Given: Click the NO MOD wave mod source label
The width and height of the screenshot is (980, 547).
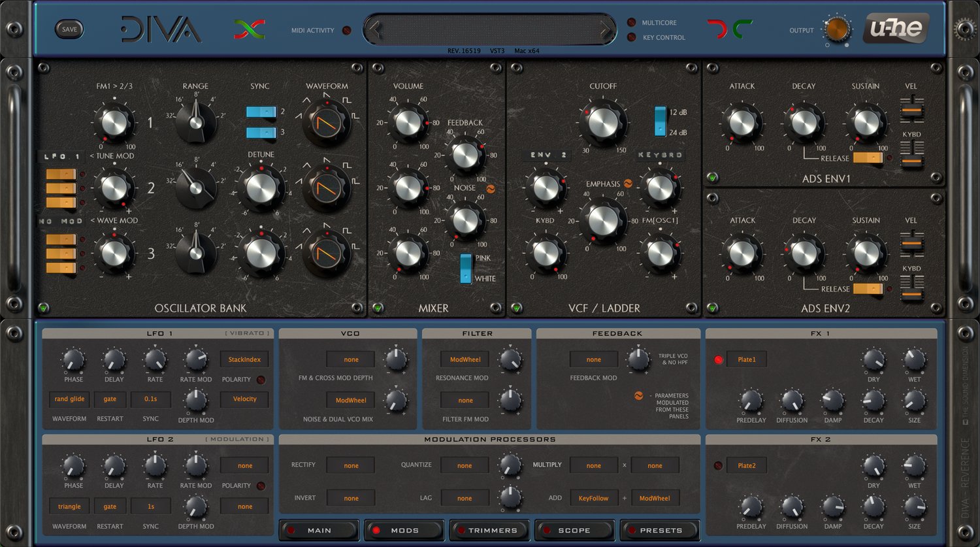Looking at the screenshot, I should [61, 222].
